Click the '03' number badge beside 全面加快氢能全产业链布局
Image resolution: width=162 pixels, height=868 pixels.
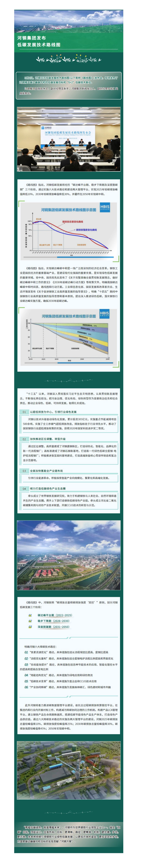click(24, 471)
